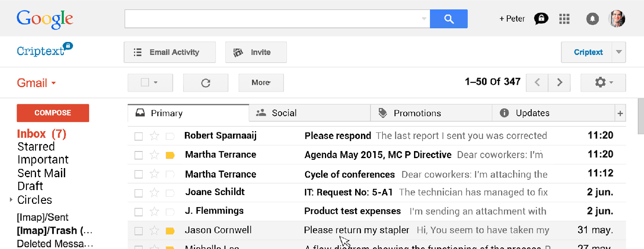Open the settings gear
644x249 pixels.
coord(600,83)
